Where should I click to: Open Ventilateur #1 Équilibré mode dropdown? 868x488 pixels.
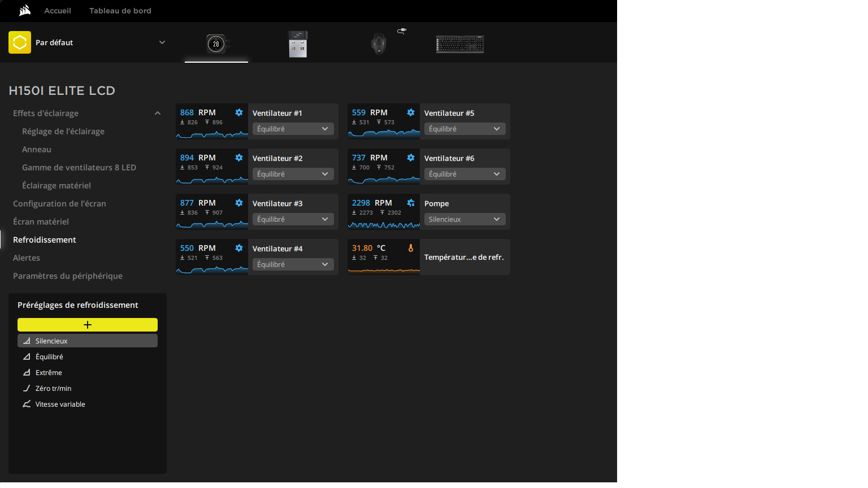pyautogui.click(x=293, y=129)
